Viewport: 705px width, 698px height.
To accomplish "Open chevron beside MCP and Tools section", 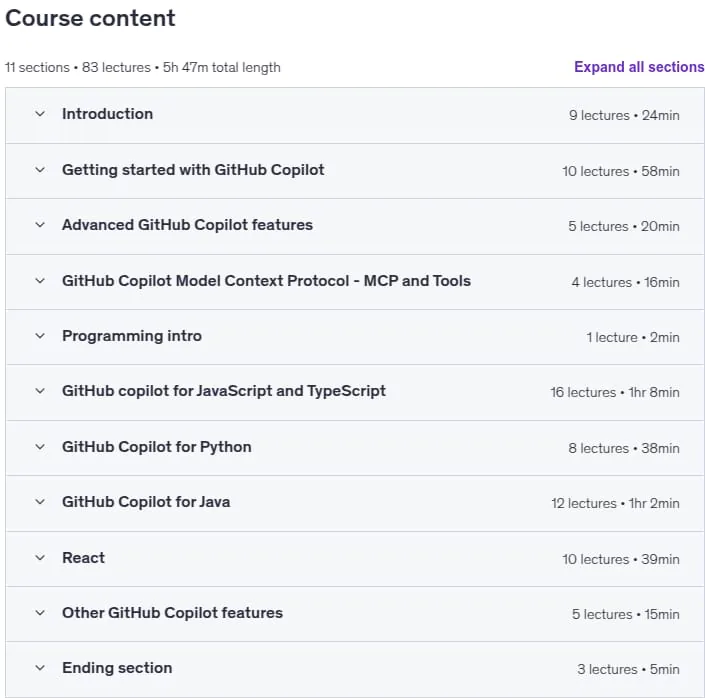I will [40, 281].
